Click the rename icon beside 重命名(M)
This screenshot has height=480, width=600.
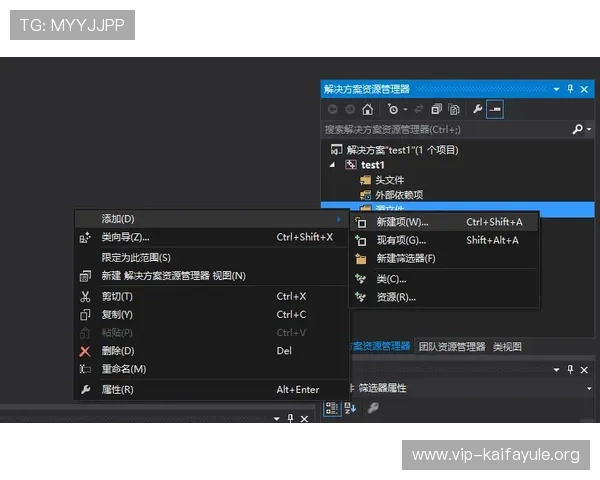click(x=85, y=369)
